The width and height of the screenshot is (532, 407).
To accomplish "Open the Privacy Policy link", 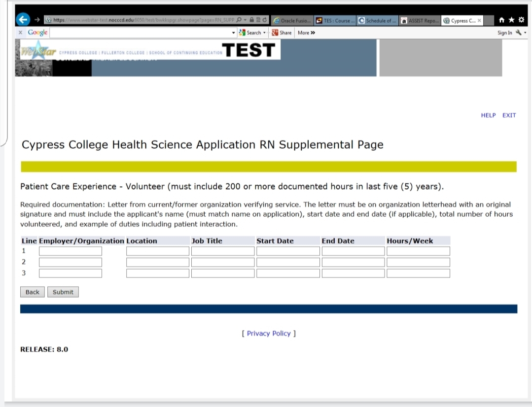I will (269, 334).
